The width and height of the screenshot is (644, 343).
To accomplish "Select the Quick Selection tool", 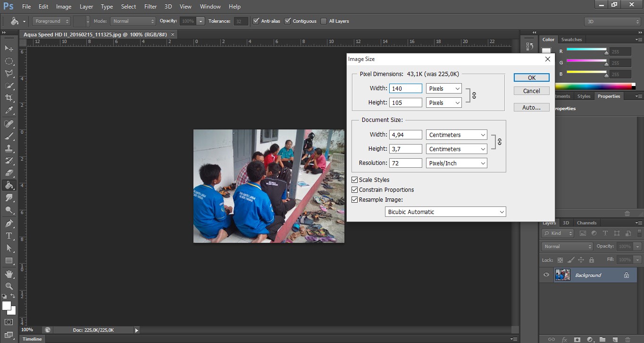I will tap(9, 86).
